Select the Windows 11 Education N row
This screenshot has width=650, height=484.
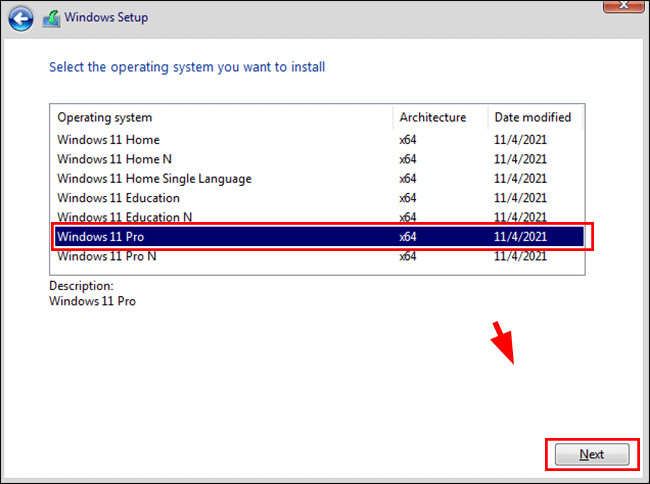pyautogui.click(x=317, y=217)
